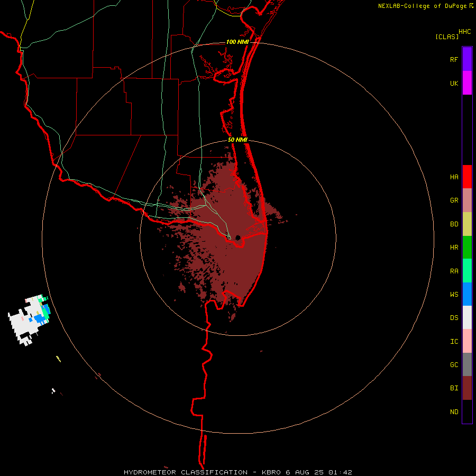This screenshot has width=476, height=476.
Task: Click the 'UK' legend label
Action: (x=454, y=83)
